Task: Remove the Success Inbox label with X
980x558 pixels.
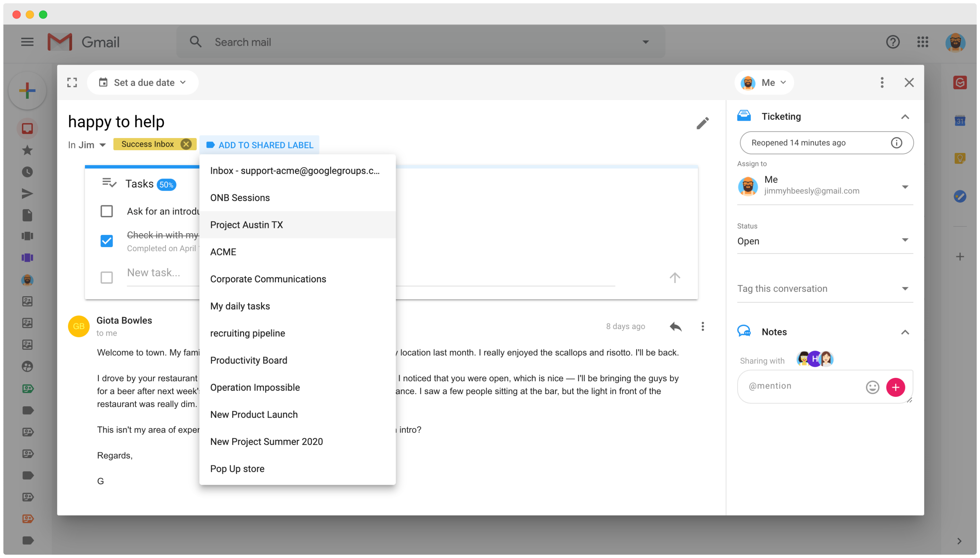Action: coord(186,144)
